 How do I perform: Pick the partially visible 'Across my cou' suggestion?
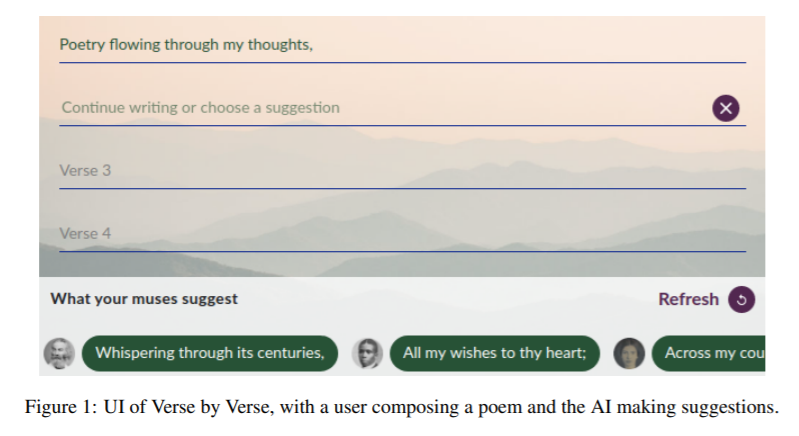tap(709, 353)
